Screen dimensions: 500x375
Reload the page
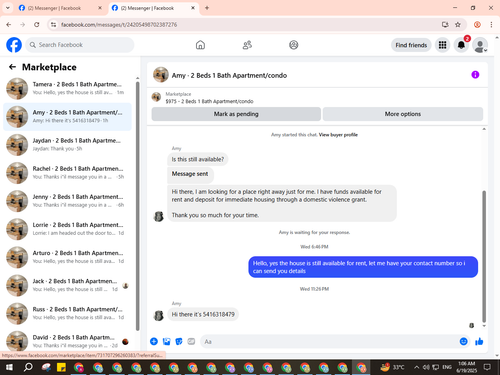click(x=37, y=25)
